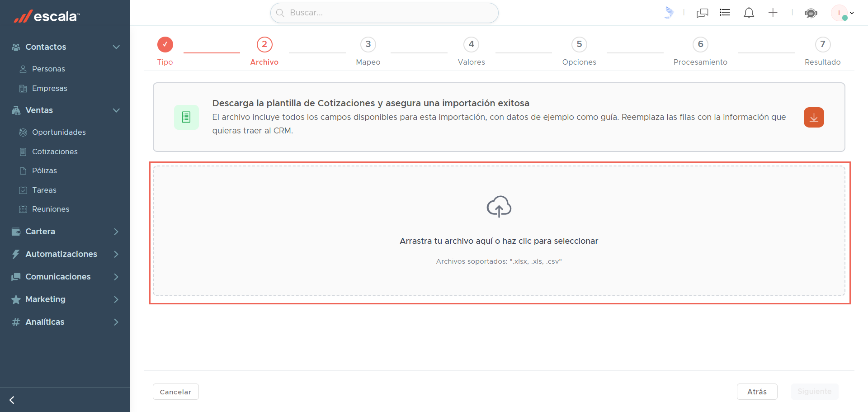This screenshot has width=868, height=412.
Task: Open the user avatar dropdown
Action: pyautogui.click(x=843, y=13)
